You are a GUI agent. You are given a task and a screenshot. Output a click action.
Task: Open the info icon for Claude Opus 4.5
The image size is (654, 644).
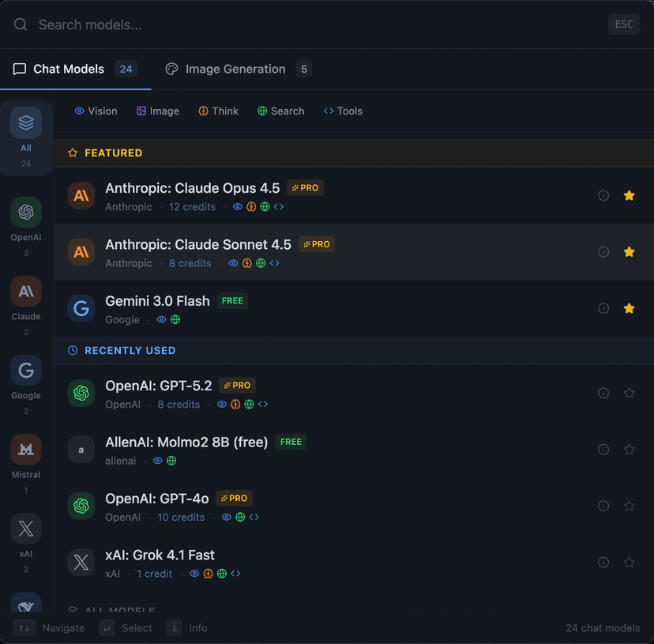603,195
